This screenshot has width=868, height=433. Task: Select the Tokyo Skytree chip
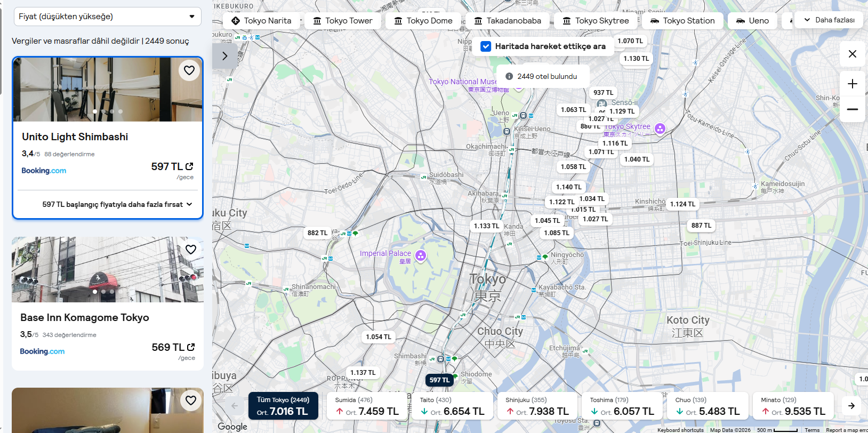[596, 21]
